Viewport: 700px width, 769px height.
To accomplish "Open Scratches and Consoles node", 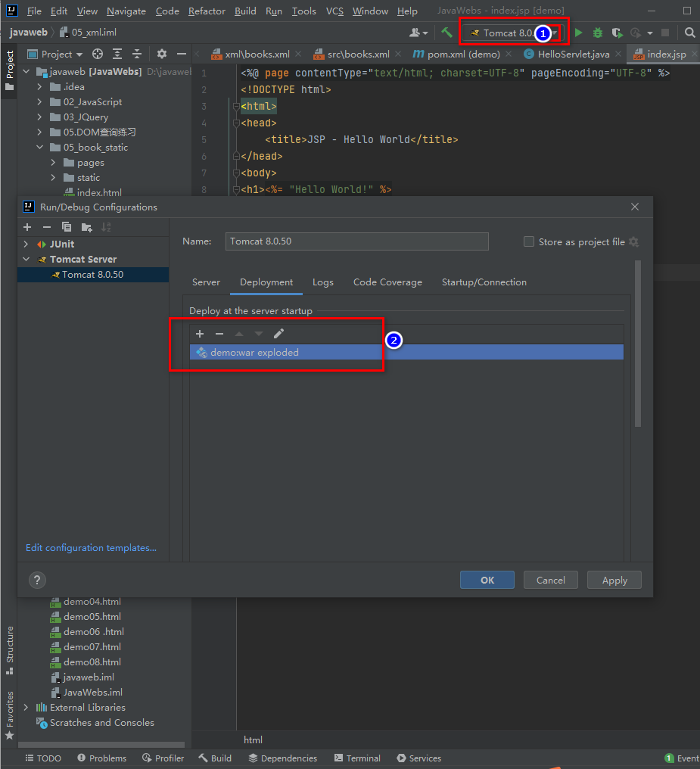I will click(x=101, y=722).
